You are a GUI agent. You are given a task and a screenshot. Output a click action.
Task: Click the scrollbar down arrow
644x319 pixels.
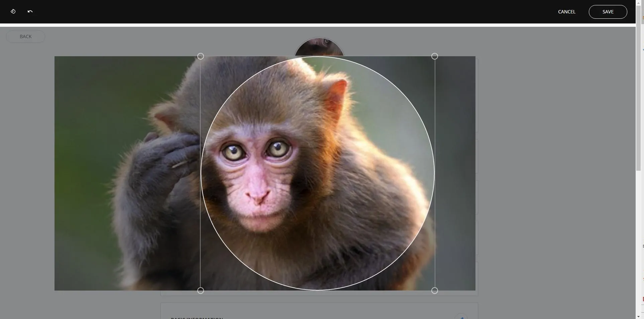639,316
